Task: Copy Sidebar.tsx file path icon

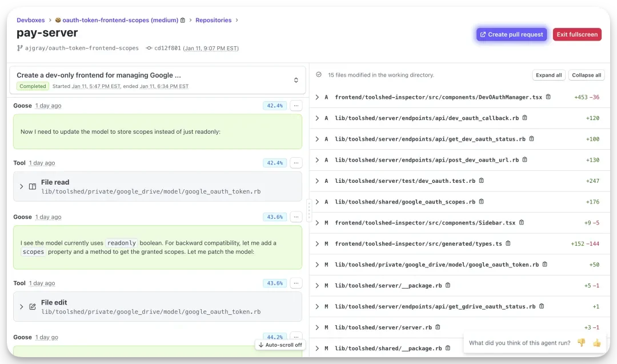Action: (522, 223)
